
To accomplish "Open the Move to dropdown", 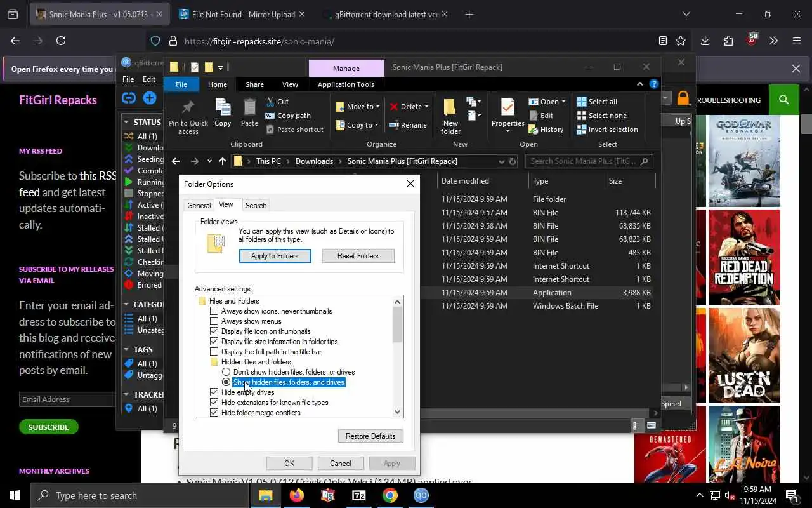I will click(x=358, y=107).
